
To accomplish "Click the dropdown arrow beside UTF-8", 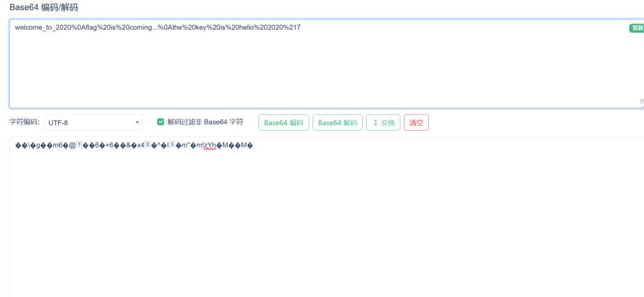I will click(x=137, y=123).
